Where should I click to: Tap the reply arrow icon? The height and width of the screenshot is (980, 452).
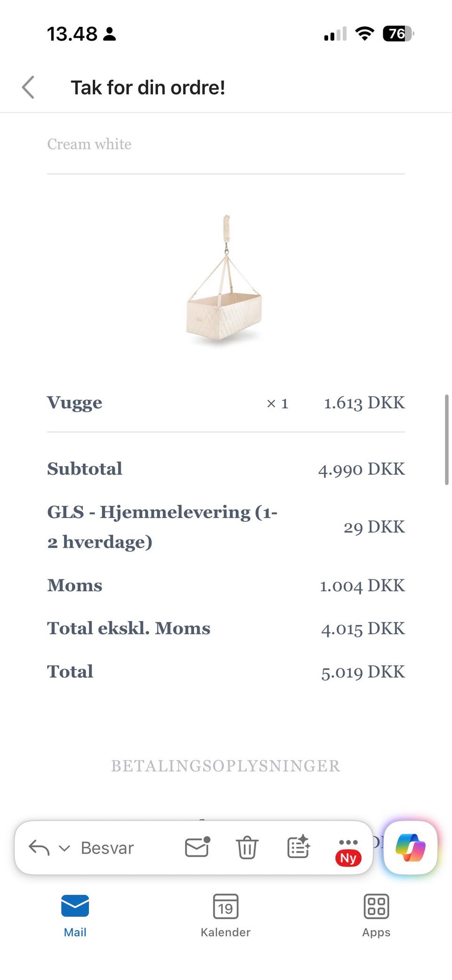tap(39, 848)
